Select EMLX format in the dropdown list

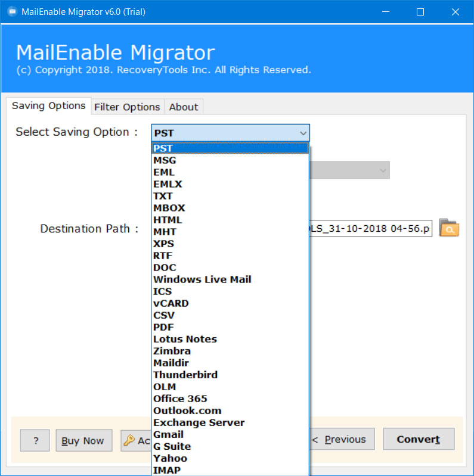point(230,184)
